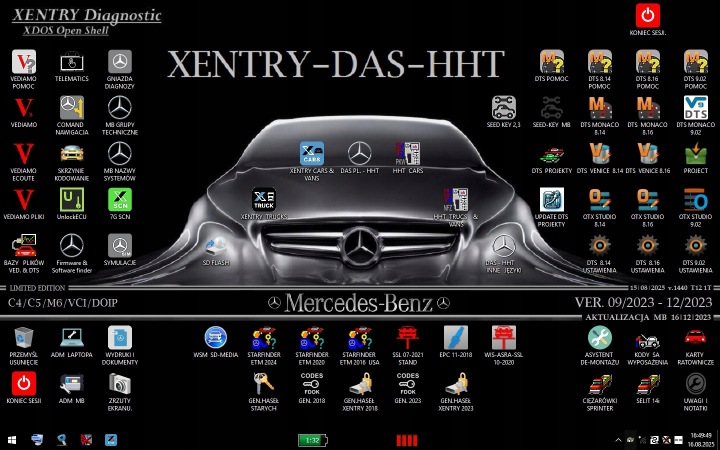This screenshot has width=720, height=450.
Task: Open Bazy Plików Ved. & DTS
Action: click(24, 246)
